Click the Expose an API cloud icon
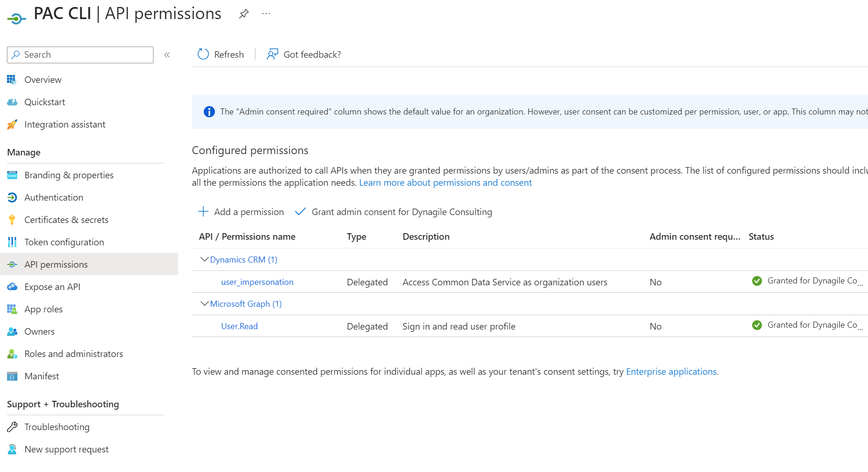Viewport: 868px width, 472px height. pos(12,287)
